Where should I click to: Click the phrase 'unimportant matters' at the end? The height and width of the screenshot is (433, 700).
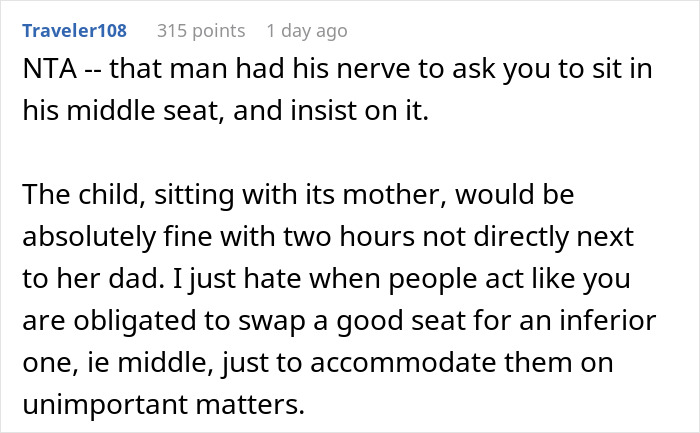163,405
